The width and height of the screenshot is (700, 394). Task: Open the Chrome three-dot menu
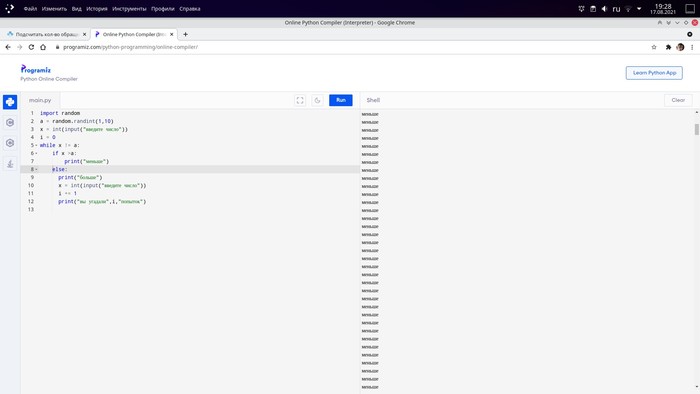coord(692,47)
